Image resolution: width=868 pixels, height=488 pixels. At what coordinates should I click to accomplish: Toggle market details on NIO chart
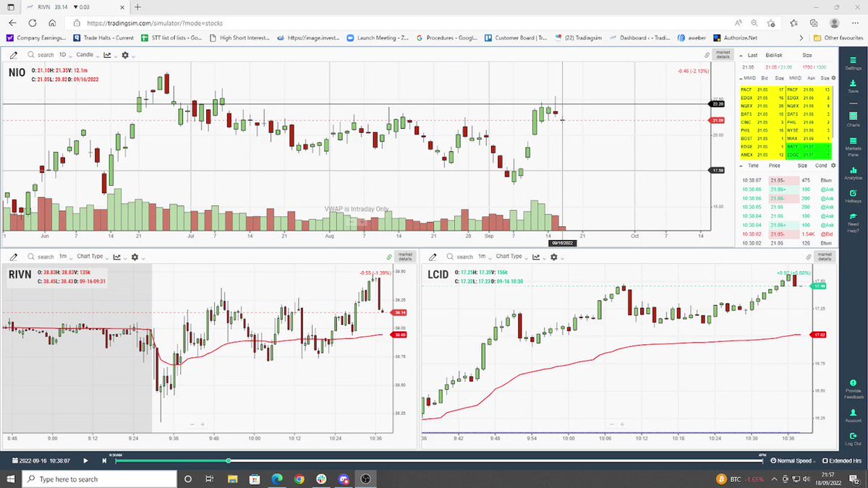point(723,55)
